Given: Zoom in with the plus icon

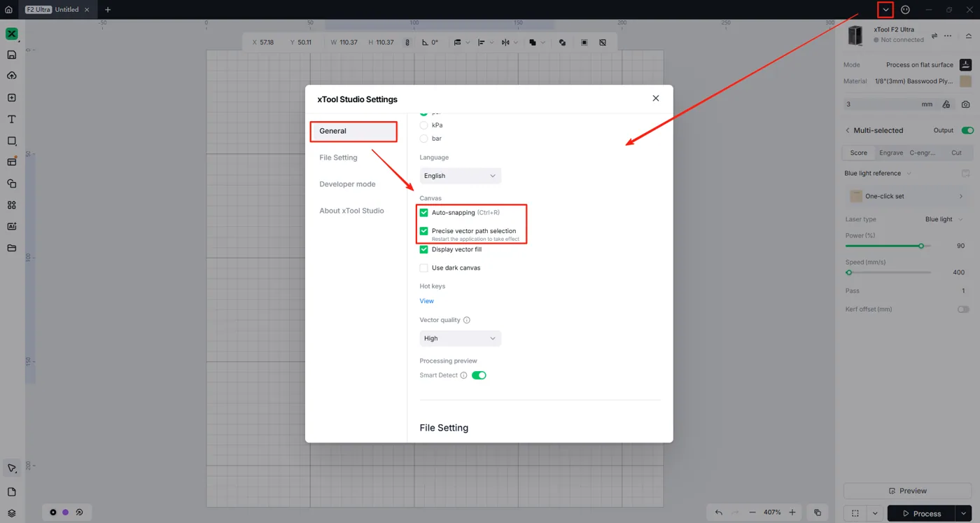Looking at the screenshot, I should click(x=792, y=512).
